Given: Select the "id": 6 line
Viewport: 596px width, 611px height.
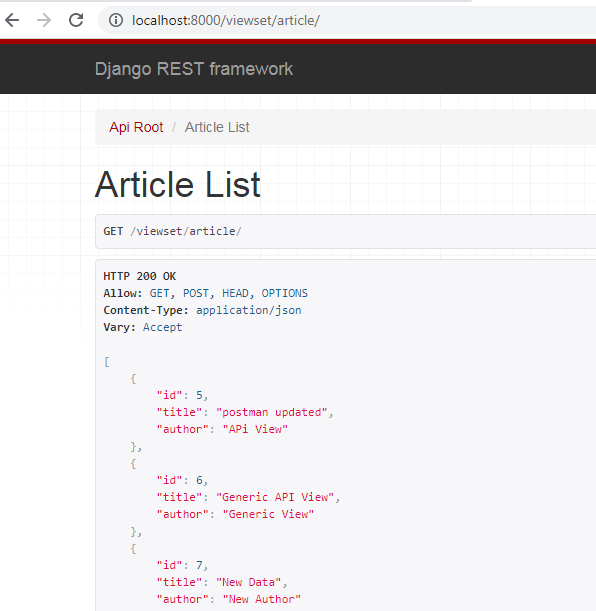Looking at the screenshot, I should point(182,480).
